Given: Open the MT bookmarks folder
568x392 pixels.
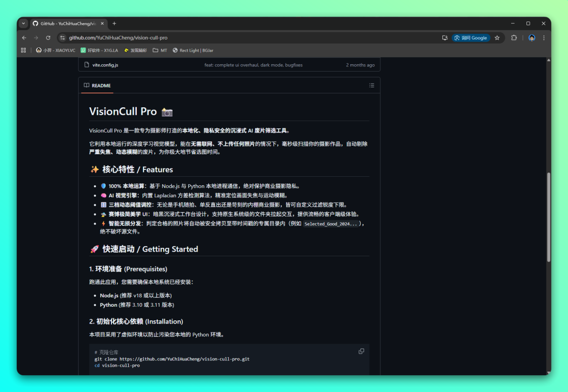Looking at the screenshot, I should pos(160,51).
